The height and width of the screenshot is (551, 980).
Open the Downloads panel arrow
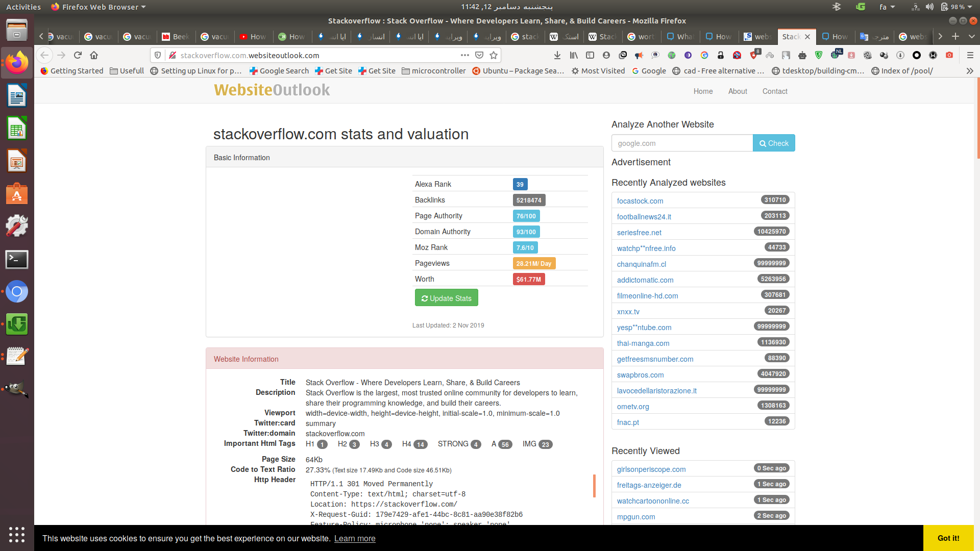[557, 55]
